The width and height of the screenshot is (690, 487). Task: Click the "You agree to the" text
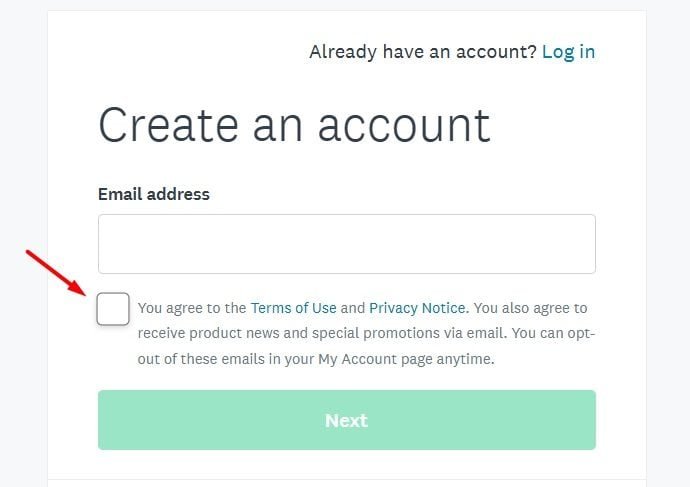pos(192,308)
